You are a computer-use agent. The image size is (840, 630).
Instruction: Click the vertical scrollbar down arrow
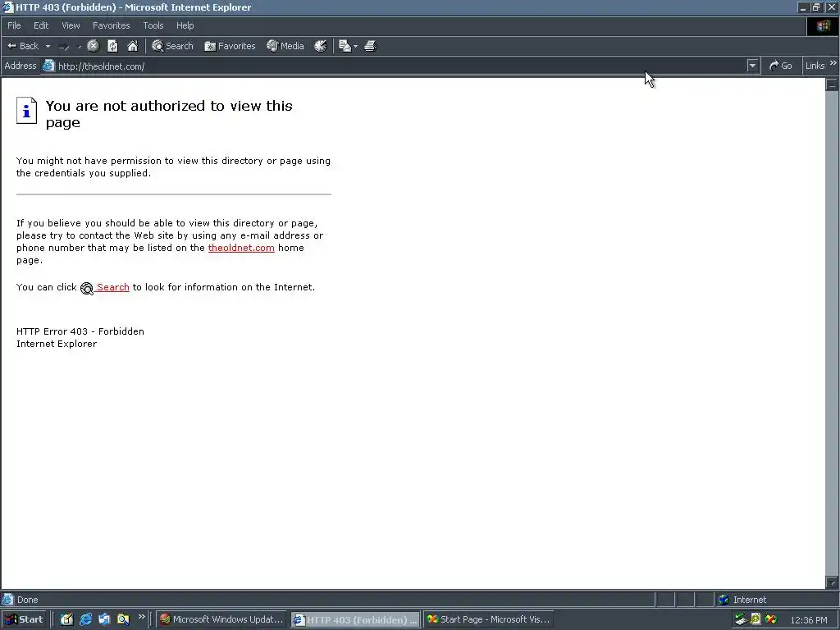pos(832,583)
